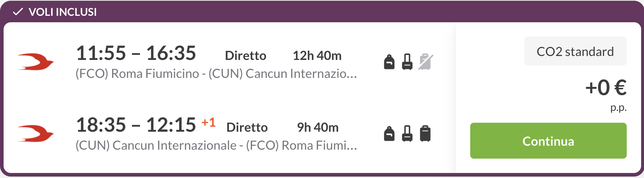The width and height of the screenshot is (644, 178).
Task: Click outbound flight backpack personal item icon
Action: click(x=389, y=62)
